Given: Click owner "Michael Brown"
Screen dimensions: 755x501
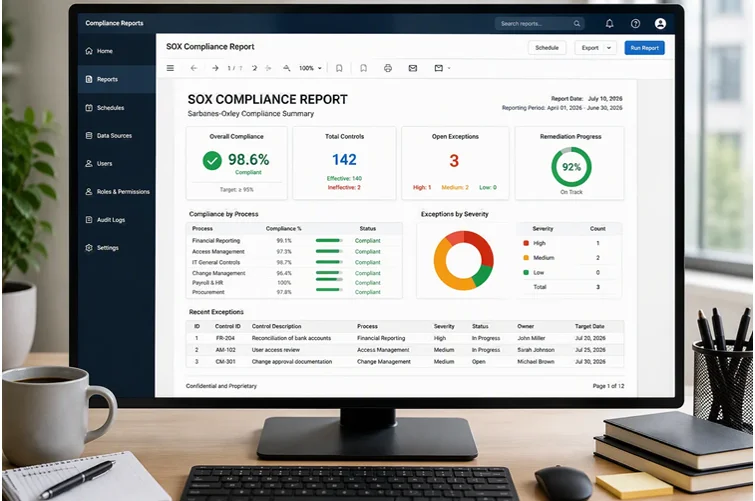Looking at the screenshot, I should [536, 362].
